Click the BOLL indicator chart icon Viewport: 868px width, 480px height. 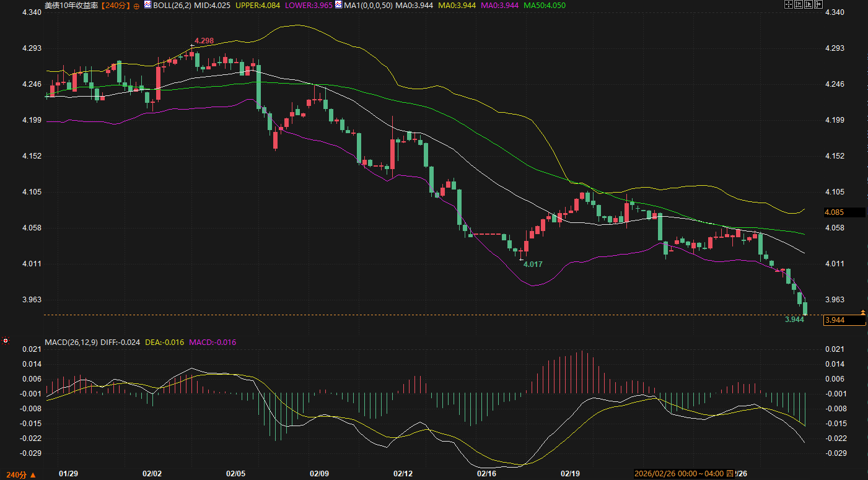[x=147, y=5]
